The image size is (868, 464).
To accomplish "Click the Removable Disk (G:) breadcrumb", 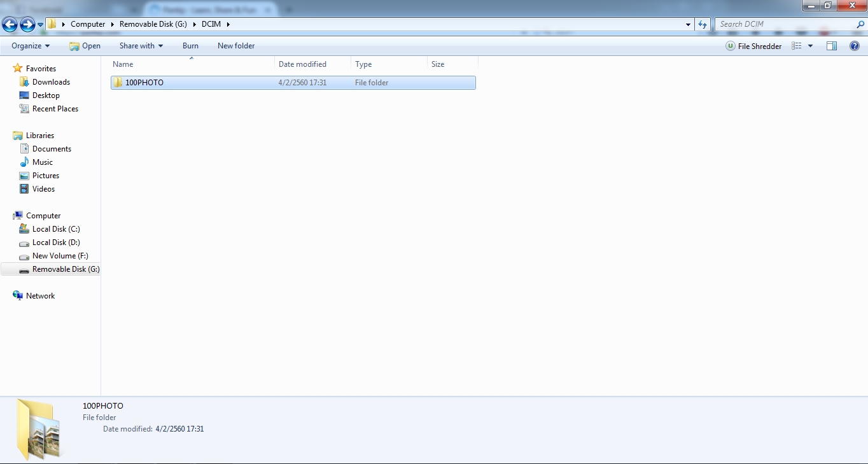I will 153,24.
